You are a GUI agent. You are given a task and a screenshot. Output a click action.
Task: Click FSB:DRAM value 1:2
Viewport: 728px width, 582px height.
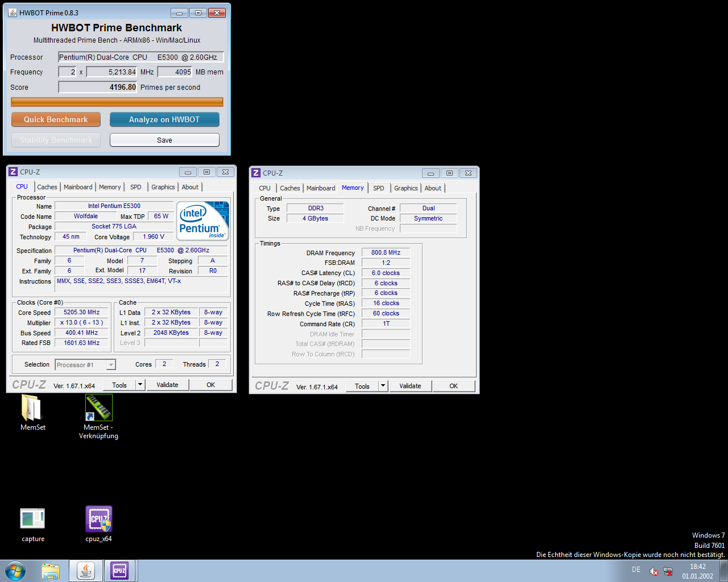click(x=386, y=263)
